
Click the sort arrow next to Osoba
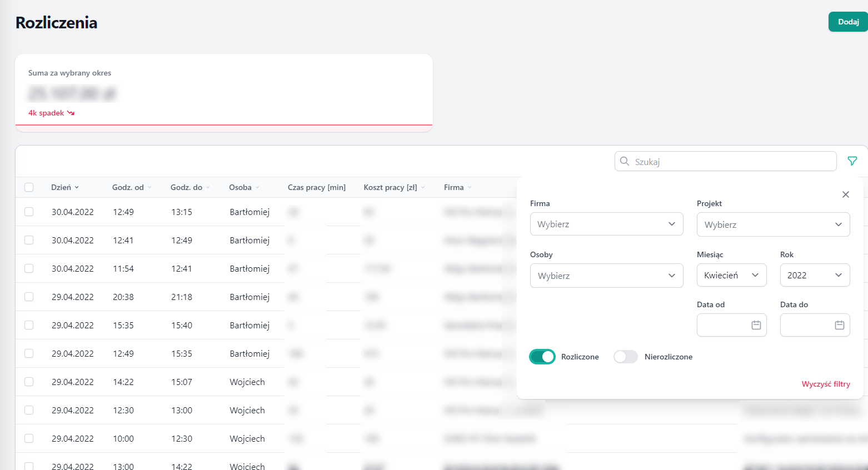click(257, 187)
